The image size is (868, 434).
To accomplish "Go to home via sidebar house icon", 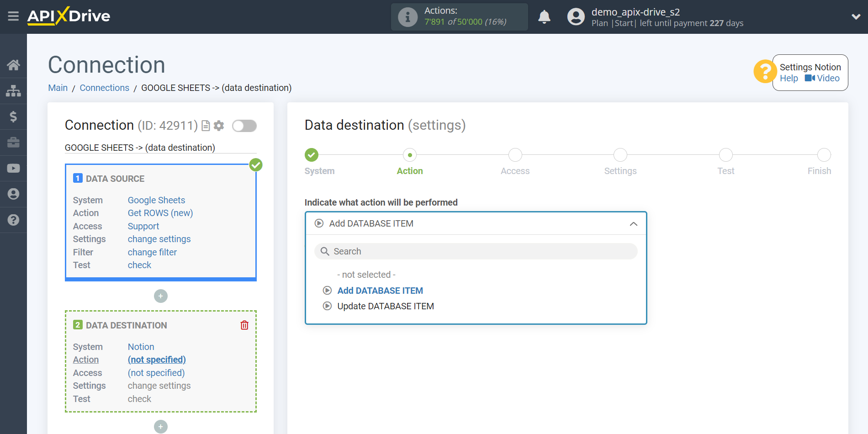I will (x=13, y=65).
